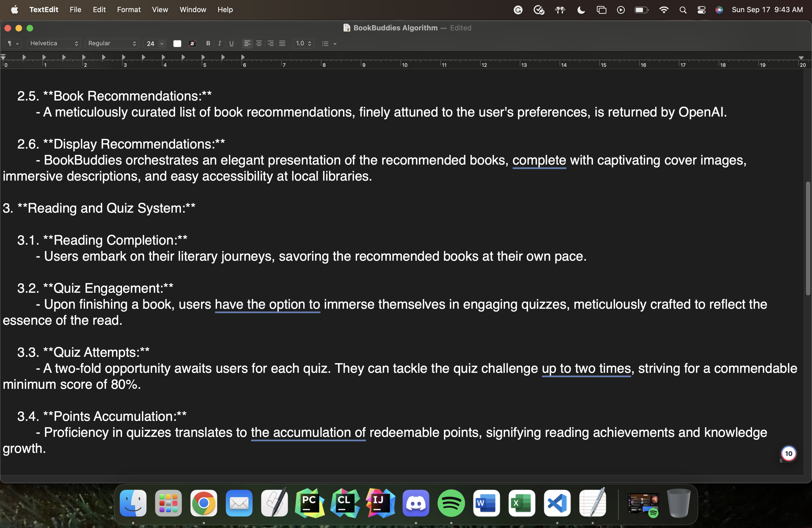Toggle italic text formatting

tap(220, 43)
